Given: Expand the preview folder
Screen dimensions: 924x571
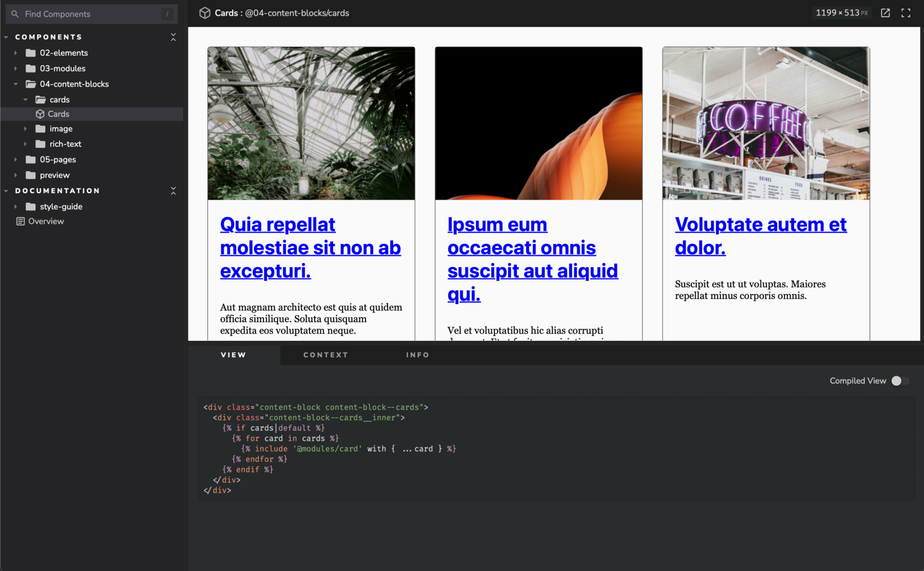Looking at the screenshot, I should (16, 175).
